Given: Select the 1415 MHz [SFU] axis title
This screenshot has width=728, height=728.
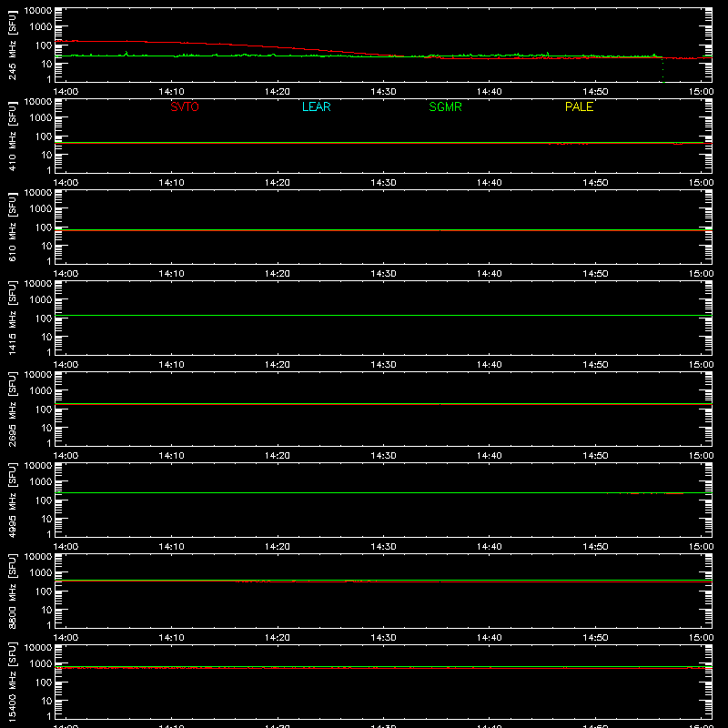Looking at the screenshot, I should click(12, 318).
